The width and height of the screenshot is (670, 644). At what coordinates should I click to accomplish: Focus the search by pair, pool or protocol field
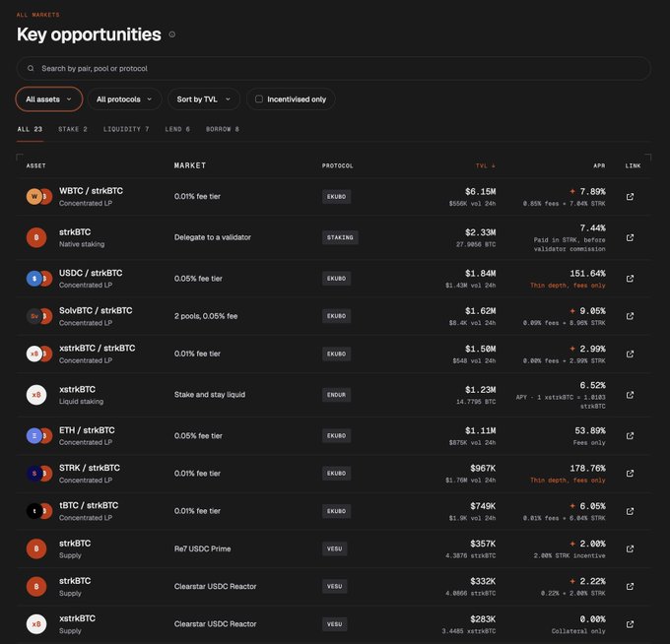pos(333,68)
